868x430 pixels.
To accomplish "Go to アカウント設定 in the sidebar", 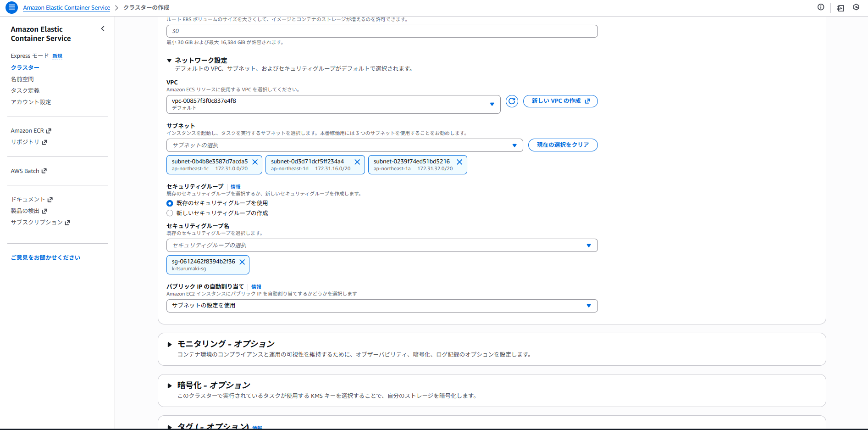I will (31, 102).
